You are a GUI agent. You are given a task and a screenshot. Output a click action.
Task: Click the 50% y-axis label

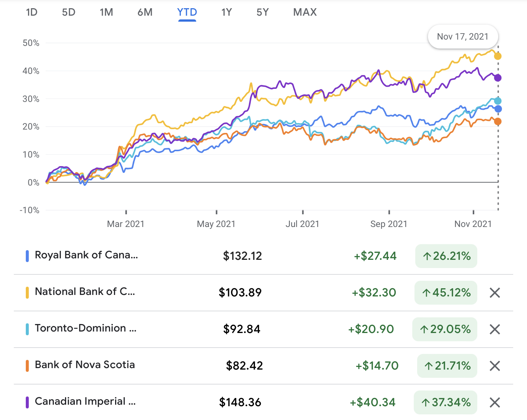pyautogui.click(x=31, y=43)
